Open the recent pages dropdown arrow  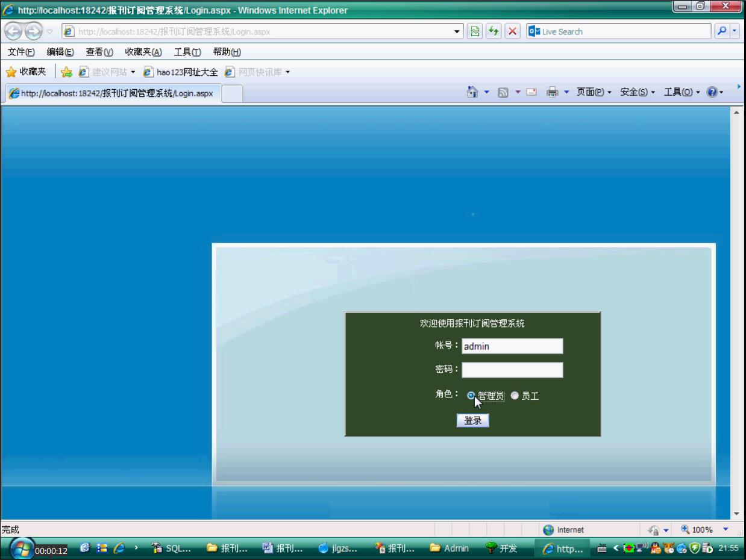click(x=50, y=32)
